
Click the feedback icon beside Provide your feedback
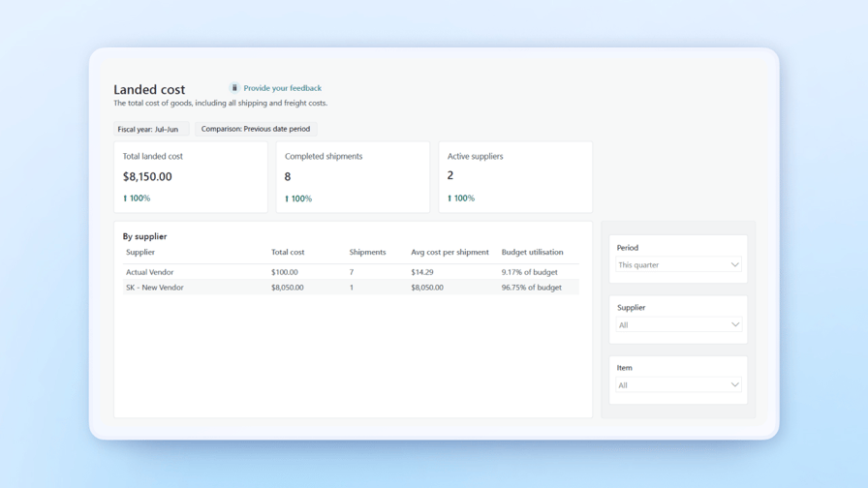(234, 88)
